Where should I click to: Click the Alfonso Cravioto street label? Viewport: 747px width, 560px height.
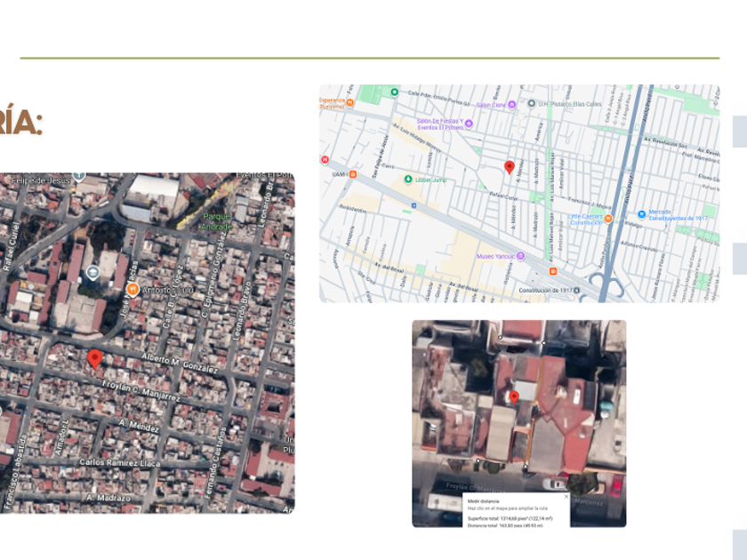639,246
